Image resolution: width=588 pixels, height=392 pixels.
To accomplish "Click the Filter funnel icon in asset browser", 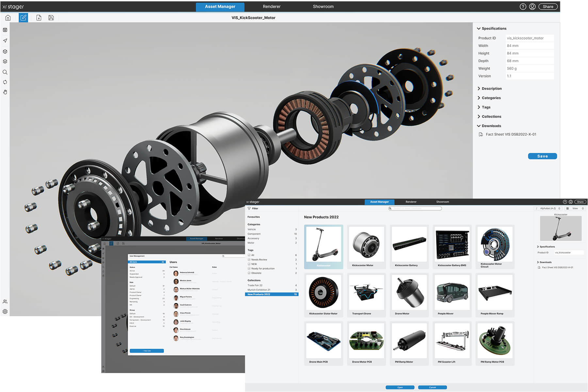I will coord(249,208).
